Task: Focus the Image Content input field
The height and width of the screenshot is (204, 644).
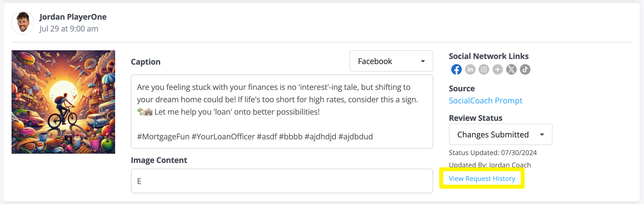Action: point(282,181)
